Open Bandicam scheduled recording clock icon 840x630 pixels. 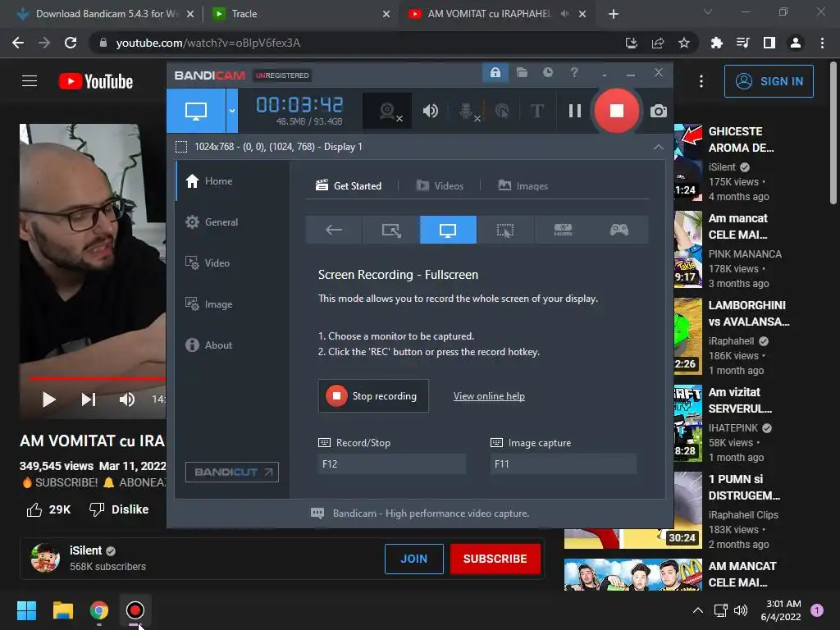click(x=547, y=72)
